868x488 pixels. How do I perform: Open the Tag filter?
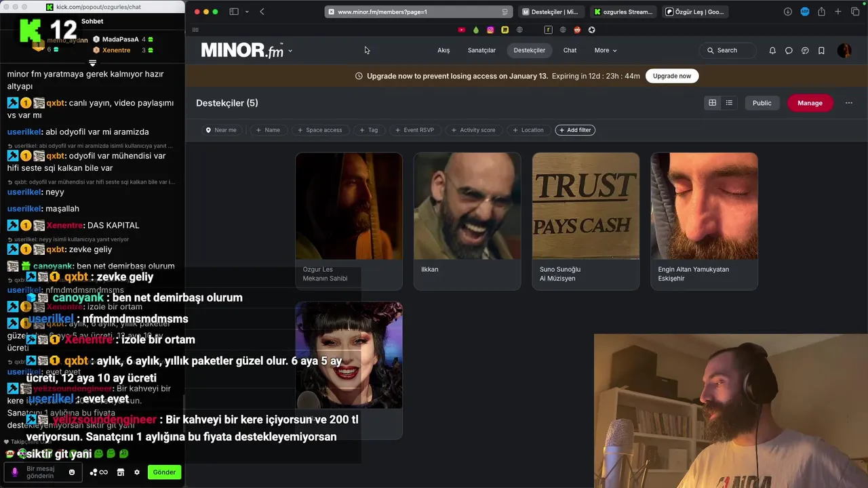(368, 130)
